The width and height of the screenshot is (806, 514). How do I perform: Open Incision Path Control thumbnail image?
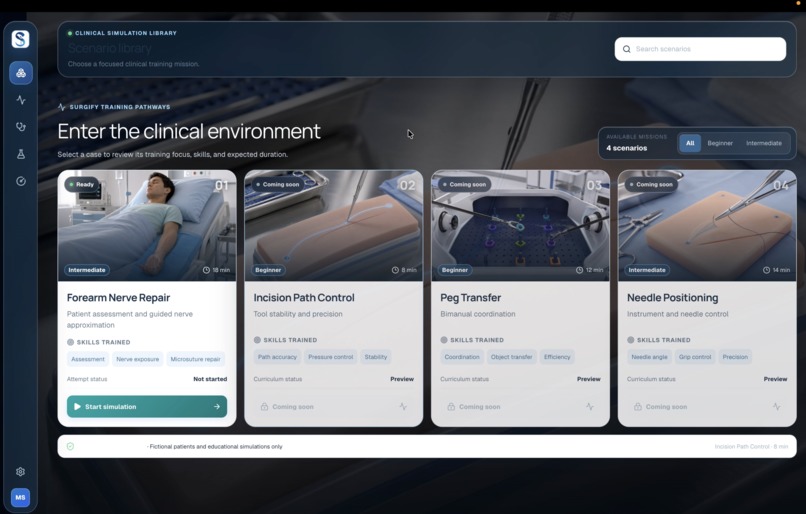tap(334, 226)
